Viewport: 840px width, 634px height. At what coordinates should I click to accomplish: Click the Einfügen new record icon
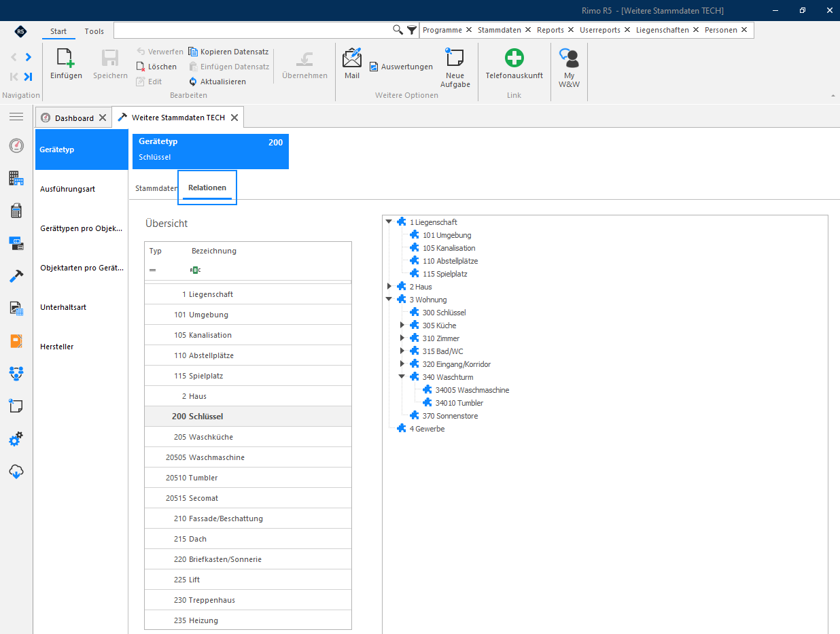[x=66, y=58]
